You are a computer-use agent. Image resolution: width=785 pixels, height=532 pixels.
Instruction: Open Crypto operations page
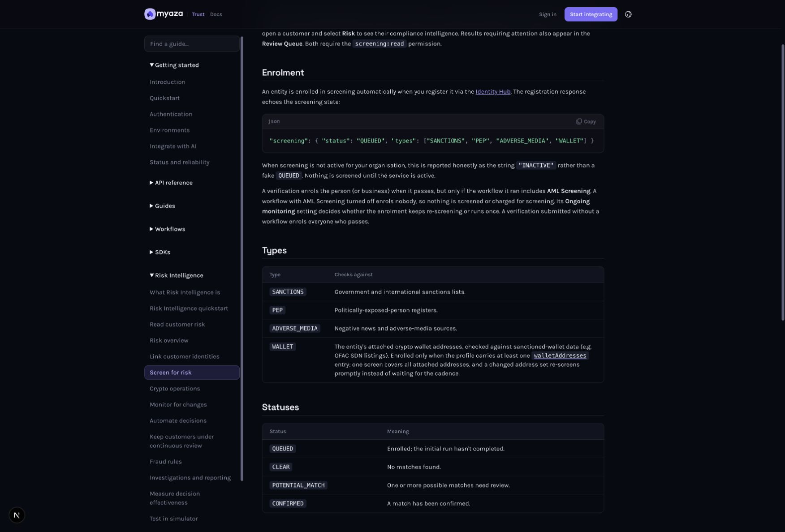click(x=175, y=389)
